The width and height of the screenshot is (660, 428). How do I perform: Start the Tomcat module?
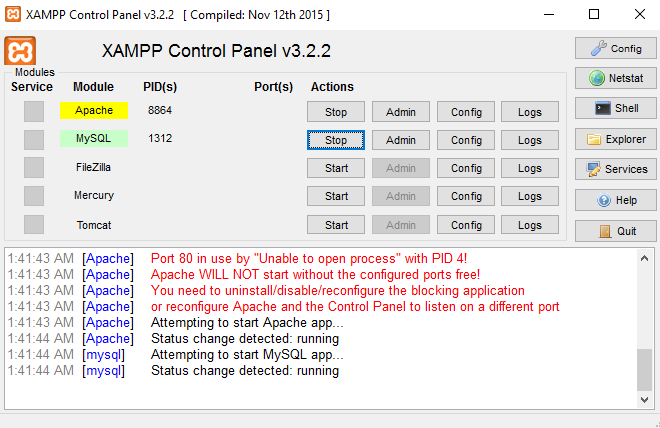tap(336, 225)
